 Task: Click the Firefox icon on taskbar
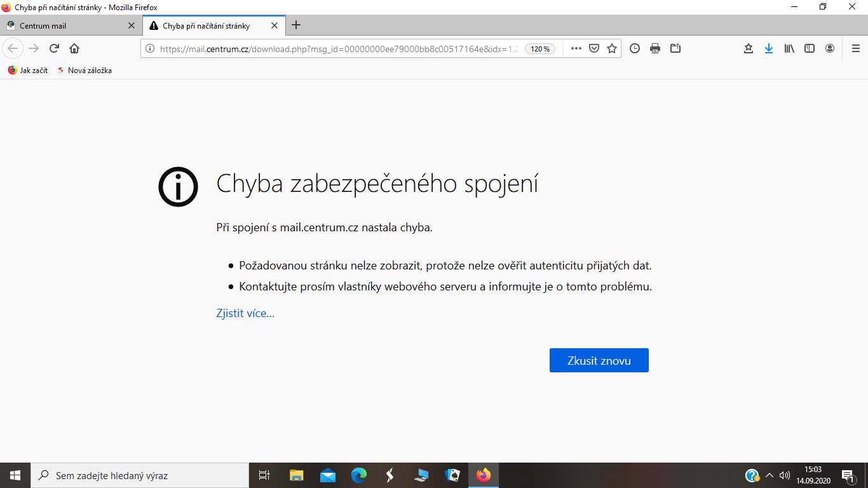click(x=484, y=475)
